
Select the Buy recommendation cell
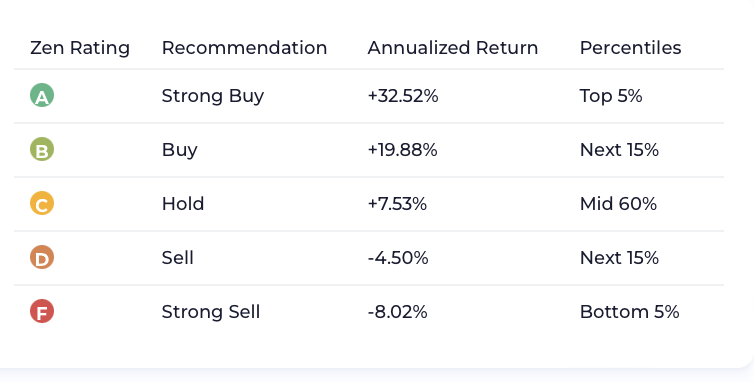click(179, 150)
